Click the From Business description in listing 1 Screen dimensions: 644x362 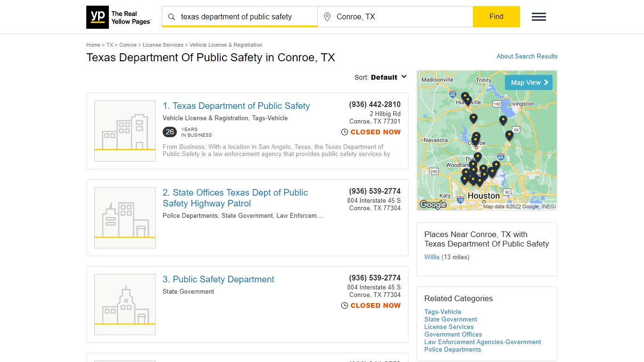(x=276, y=150)
